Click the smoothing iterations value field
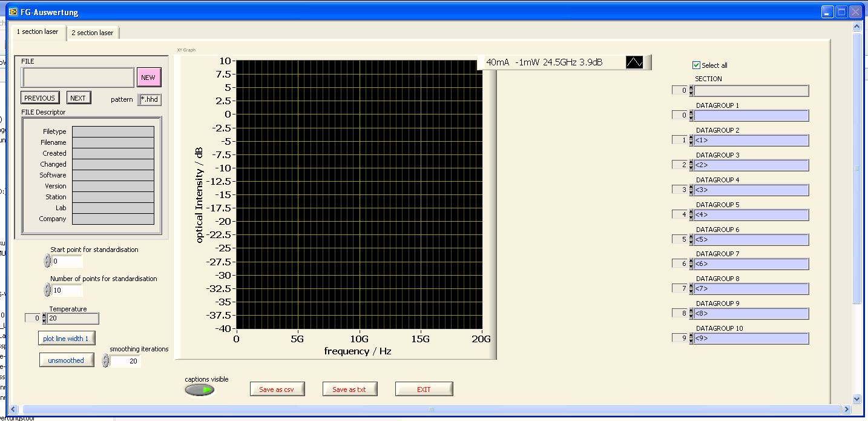The image size is (868, 421). pyautogui.click(x=125, y=361)
